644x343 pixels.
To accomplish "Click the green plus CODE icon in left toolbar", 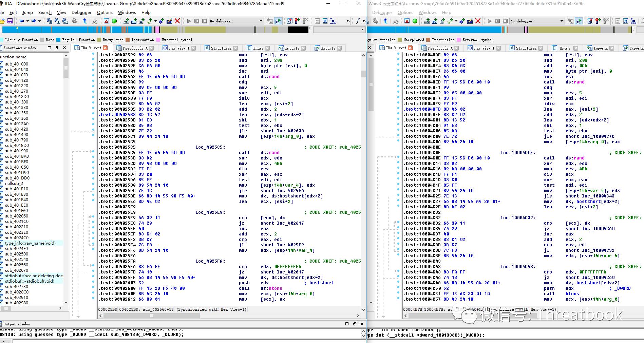I will (x=126, y=21).
